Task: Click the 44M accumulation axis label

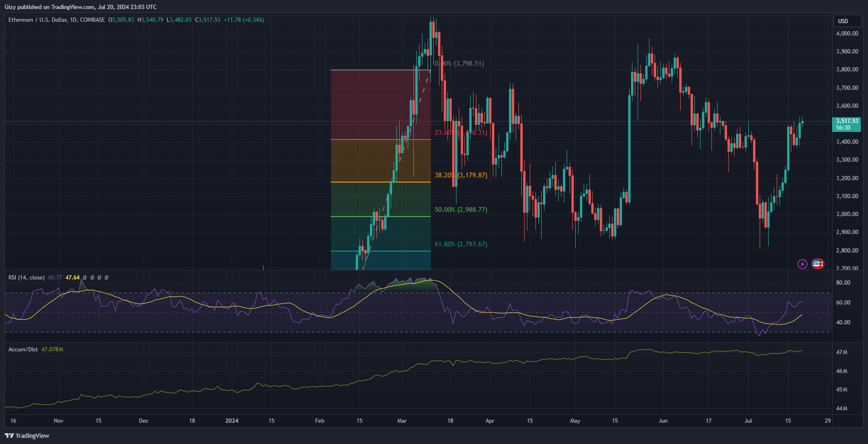Action: [x=842, y=409]
